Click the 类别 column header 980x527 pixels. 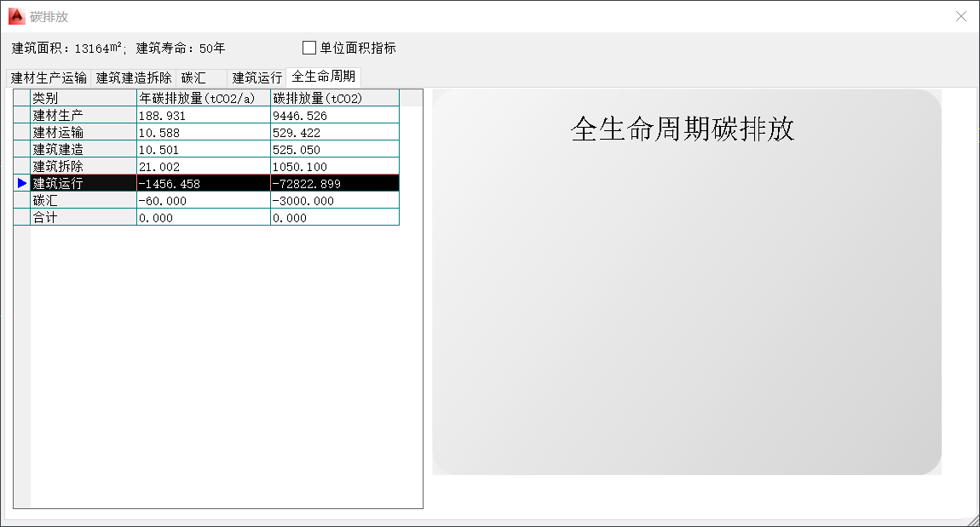(83, 98)
